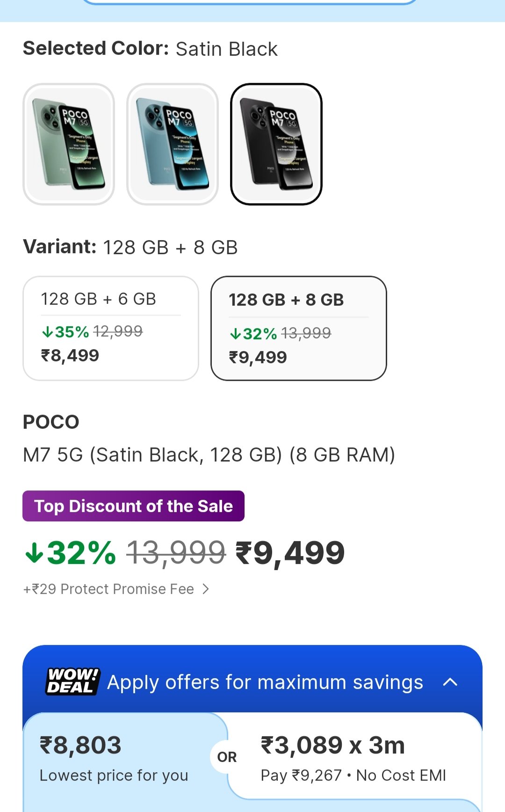Viewport: 505px width, 812px height.
Task: Tap the ₹9,499 main price text
Action: click(x=290, y=553)
